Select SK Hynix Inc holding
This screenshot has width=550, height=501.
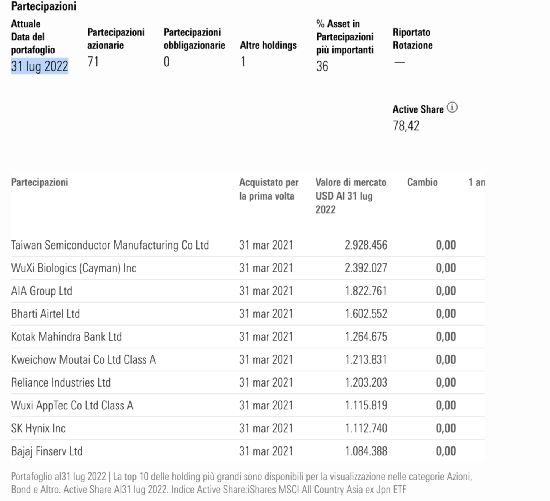38,428
